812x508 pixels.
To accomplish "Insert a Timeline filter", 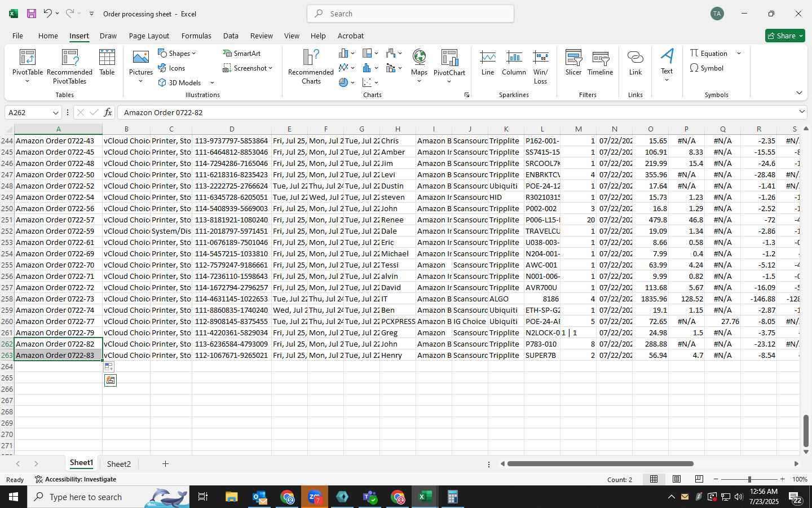I will (600, 63).
